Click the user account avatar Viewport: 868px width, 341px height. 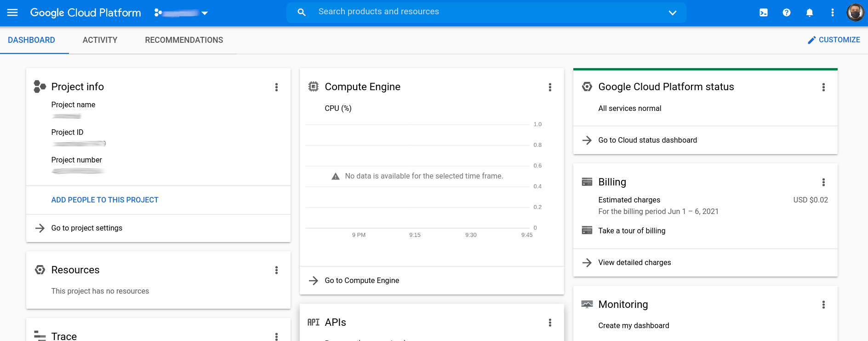tap(855, 12)
